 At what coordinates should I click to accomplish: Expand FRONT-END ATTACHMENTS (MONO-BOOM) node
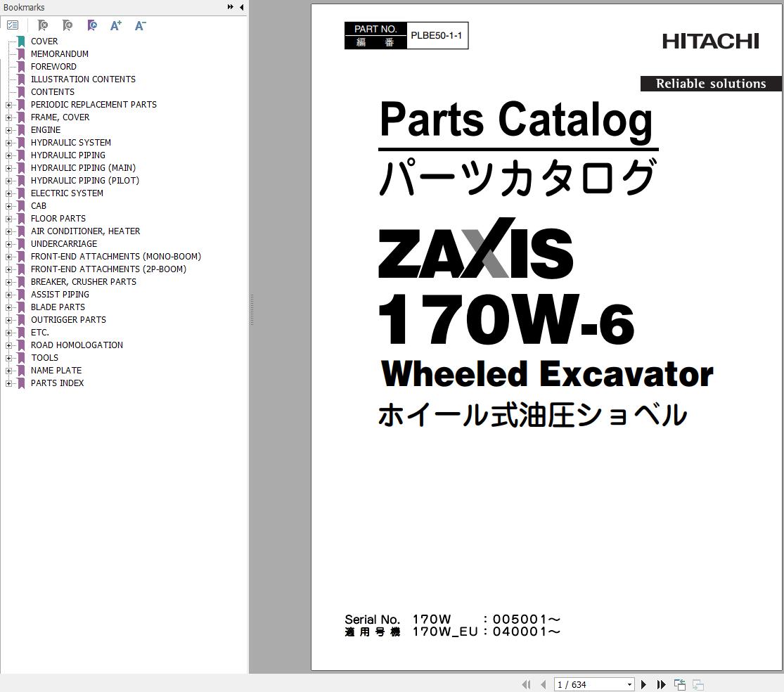point(8,257)
